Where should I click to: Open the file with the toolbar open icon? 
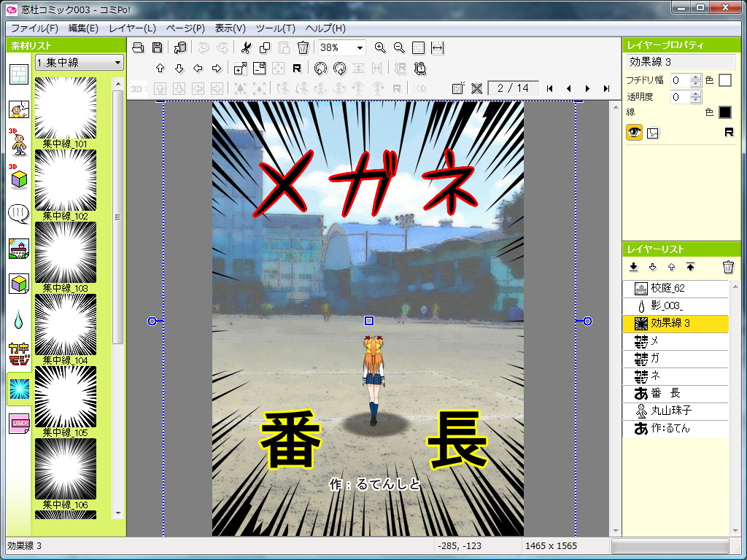[x=138, y=47]
